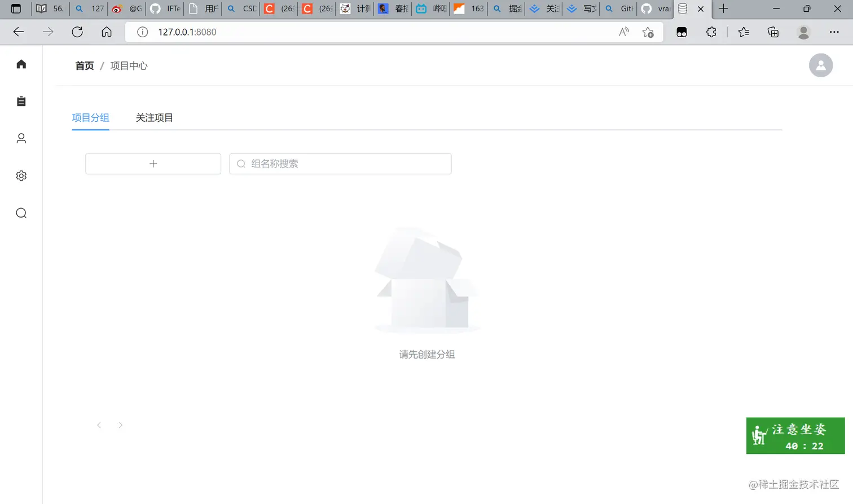This screenshot has height=504, width=853.
Task: Follow the 首页 breadcrumb link
Action: (x=85, y=66)
